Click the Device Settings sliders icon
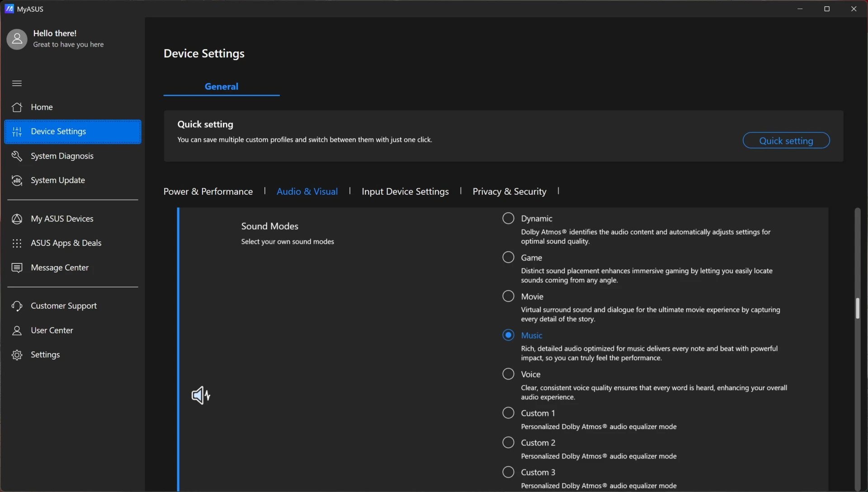868x492 pixels. pos(17,131)
